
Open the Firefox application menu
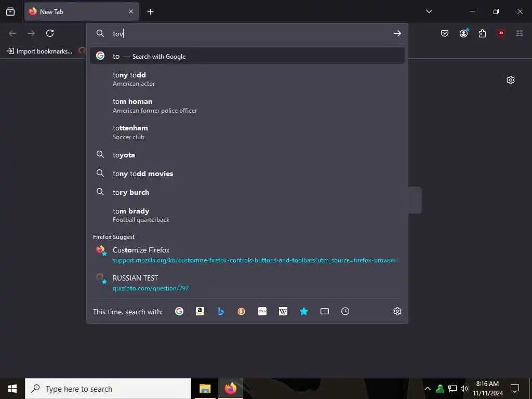(x=520, y=33)
